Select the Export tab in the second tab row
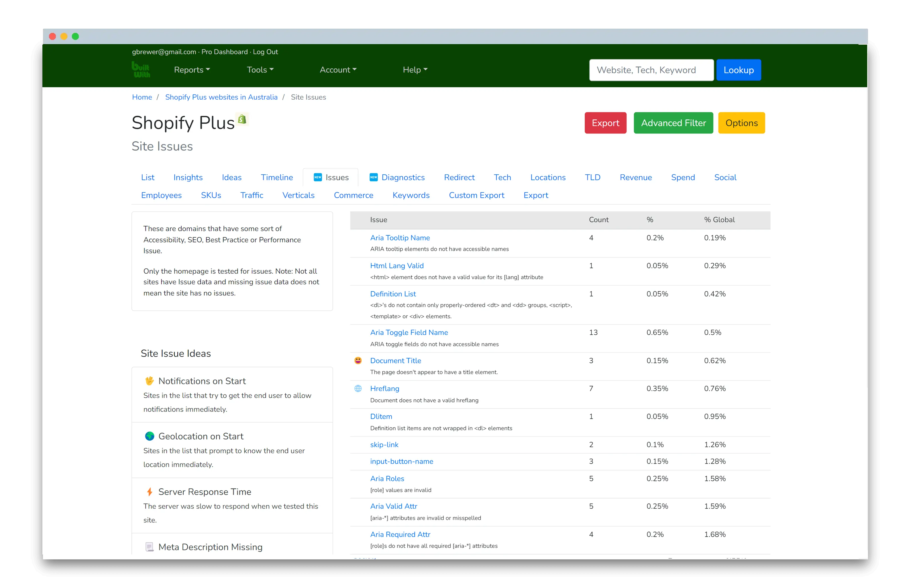 pyautogui.click(x=535, y=195)
